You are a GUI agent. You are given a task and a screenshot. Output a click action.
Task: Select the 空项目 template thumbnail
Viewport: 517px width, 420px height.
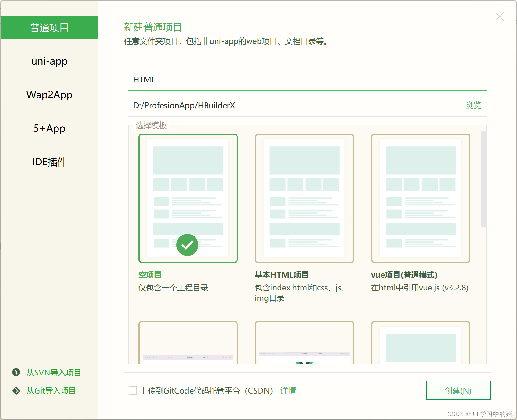coord(188,198)
